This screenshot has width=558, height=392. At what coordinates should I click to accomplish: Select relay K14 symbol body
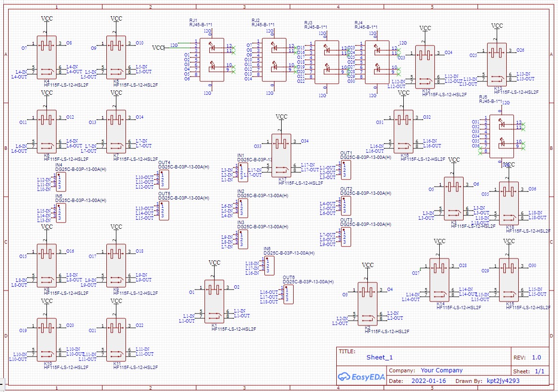tap(440, 280)
